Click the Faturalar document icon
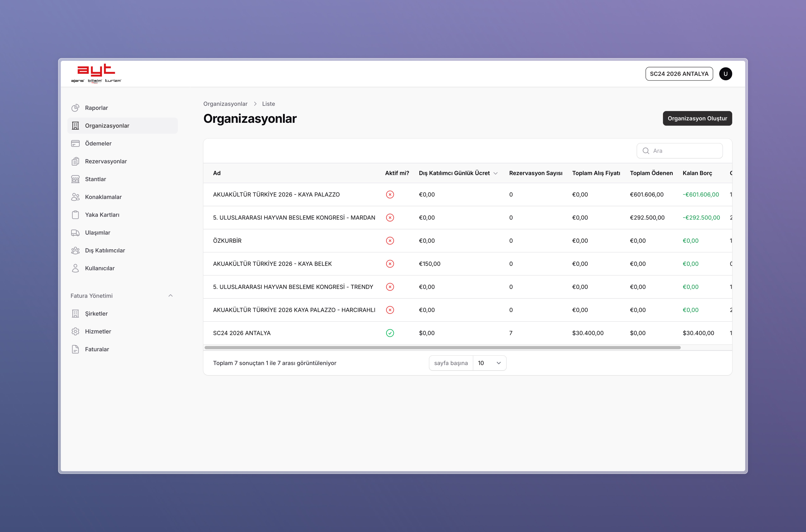The width and height of the screenshot is (806, 532). [x=75, y=349]
